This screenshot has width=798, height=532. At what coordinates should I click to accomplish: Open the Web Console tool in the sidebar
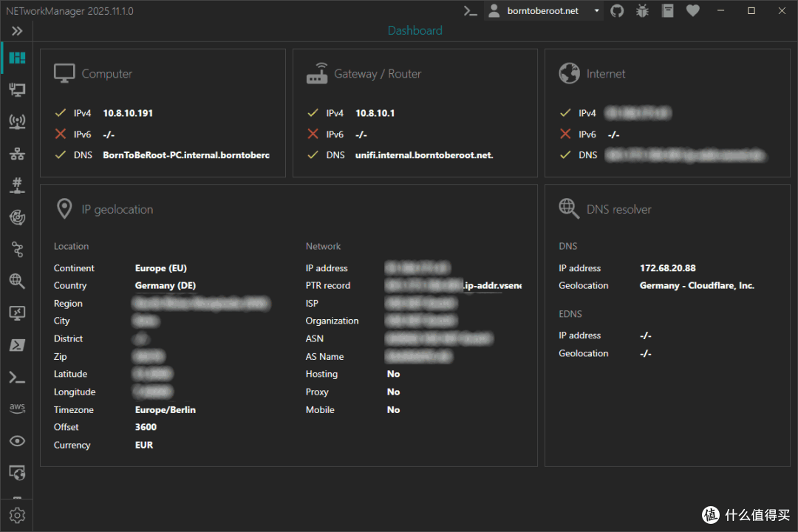click(x=17, y=473)
